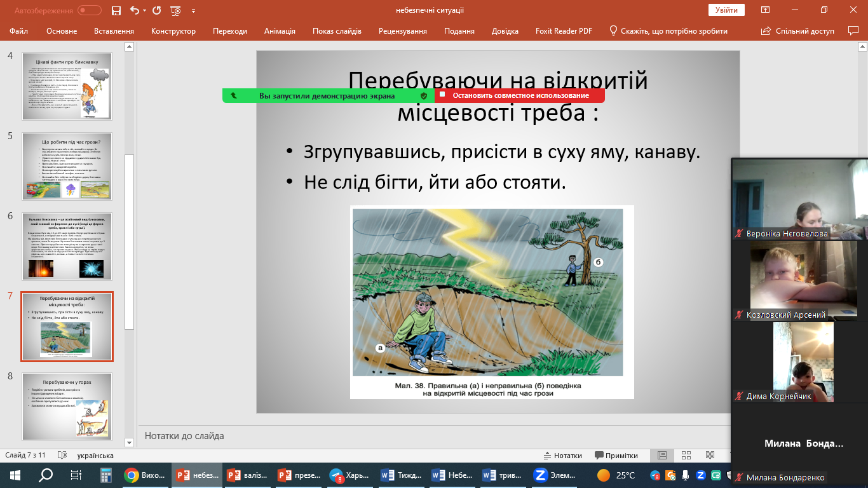Open Customize Quick Access Toolbar dropdown
Screen dimensions: 868x488
193,11
